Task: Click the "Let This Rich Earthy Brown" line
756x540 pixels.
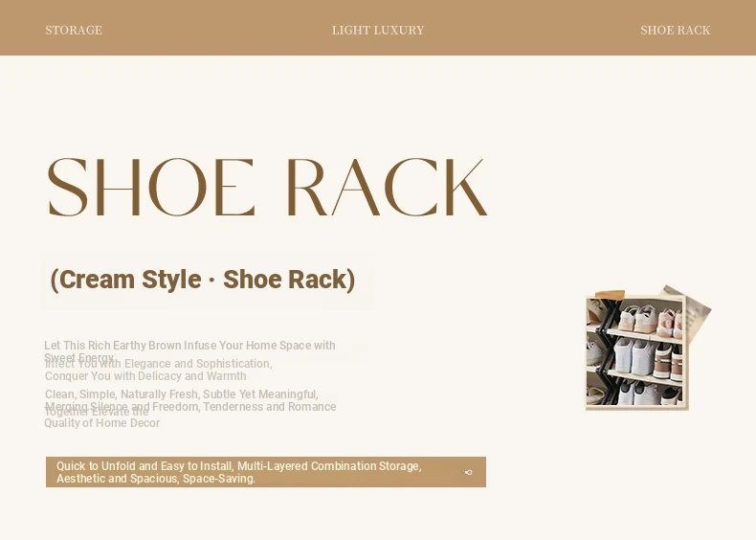Action: [x=189, y=346]
